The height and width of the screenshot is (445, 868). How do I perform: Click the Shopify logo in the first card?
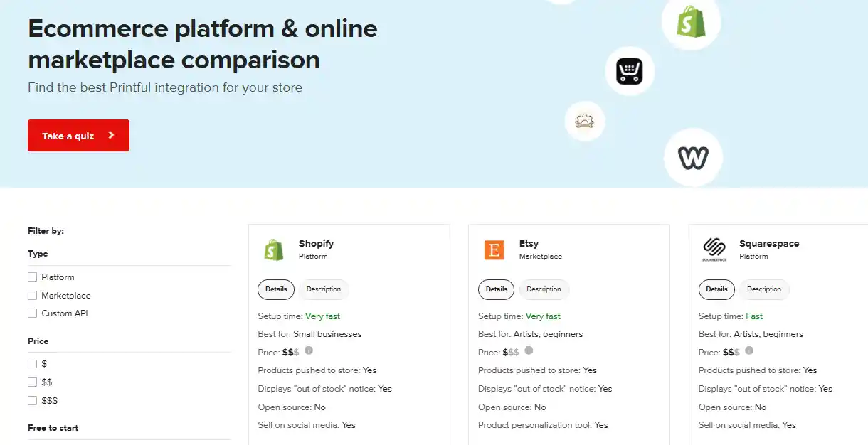tap(274, 250)
